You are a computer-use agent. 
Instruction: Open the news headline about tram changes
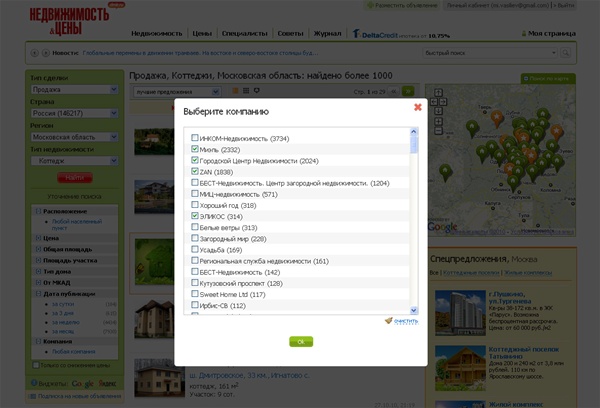[x=200, y=53]
